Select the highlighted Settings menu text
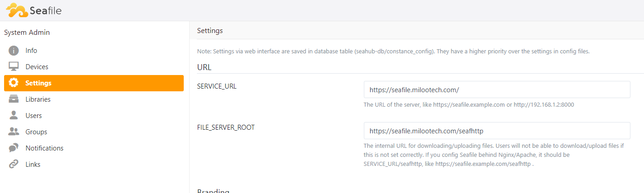Viewport: 644px width, 193px height. coord(38,83)
